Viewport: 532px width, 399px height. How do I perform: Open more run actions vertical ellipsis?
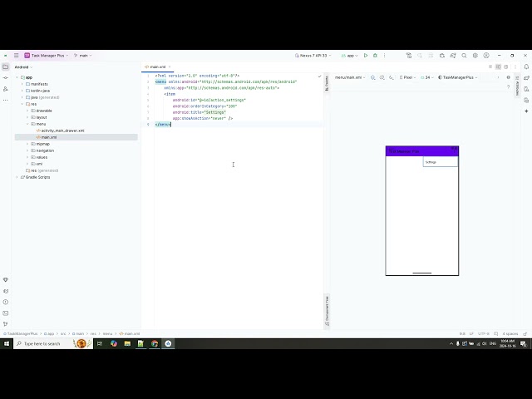[x=384, y=56]
